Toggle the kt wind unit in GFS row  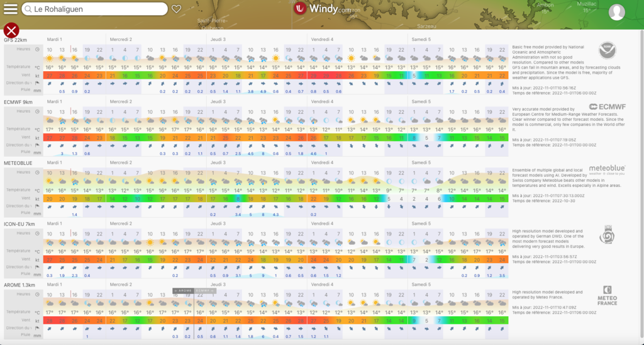(x=37, y=76)
